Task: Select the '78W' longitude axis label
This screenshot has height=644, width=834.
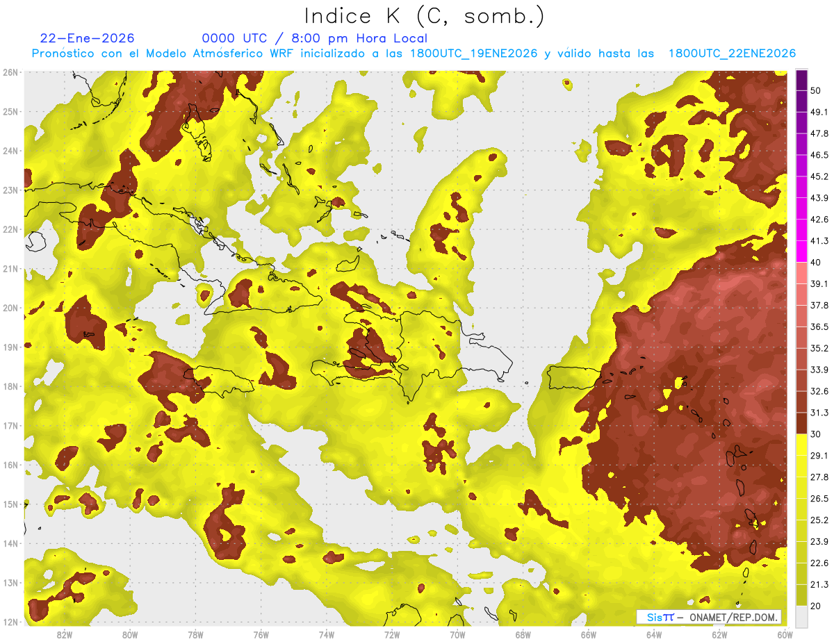Action: (195, 635)
